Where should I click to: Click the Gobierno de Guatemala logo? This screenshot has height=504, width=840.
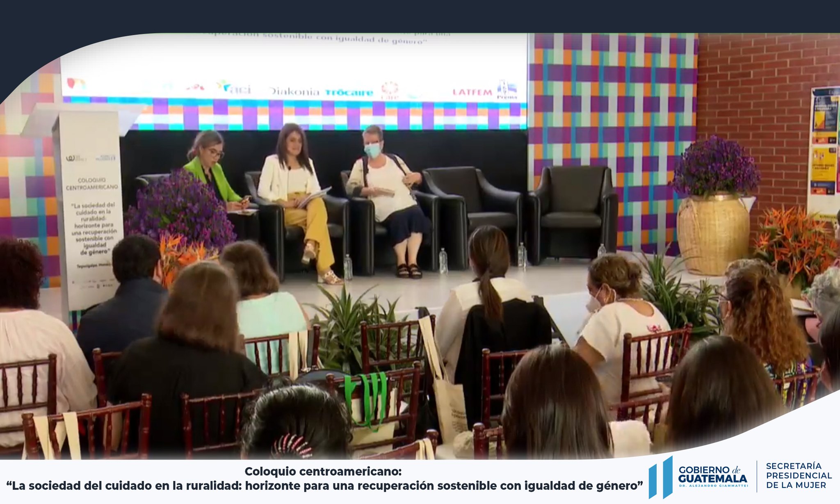(x=712, y=477)
